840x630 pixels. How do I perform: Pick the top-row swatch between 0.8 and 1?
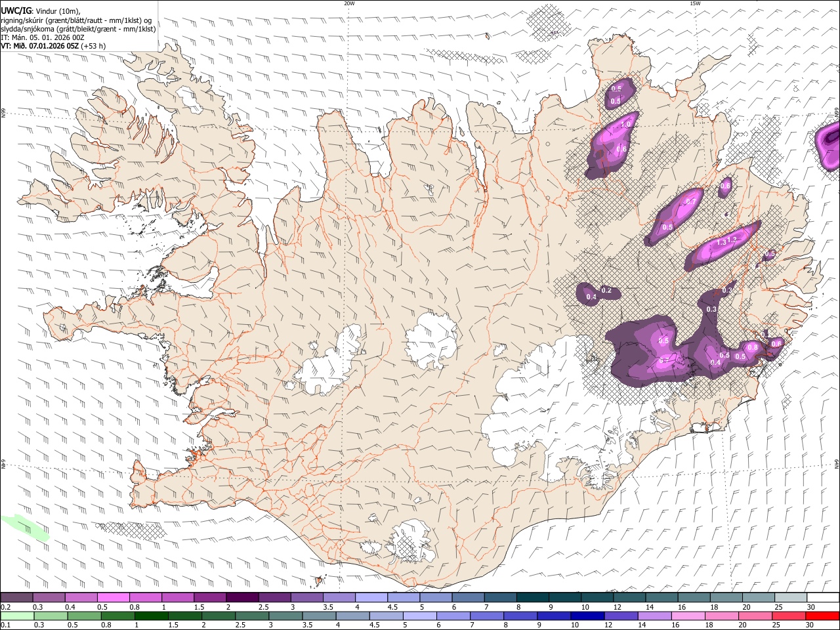[x=146, y=598]
